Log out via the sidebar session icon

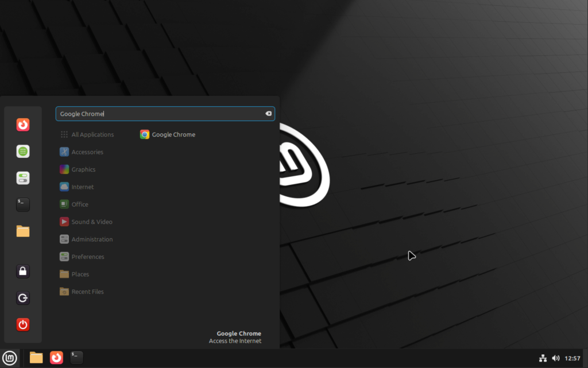click(x=22, y=297)
